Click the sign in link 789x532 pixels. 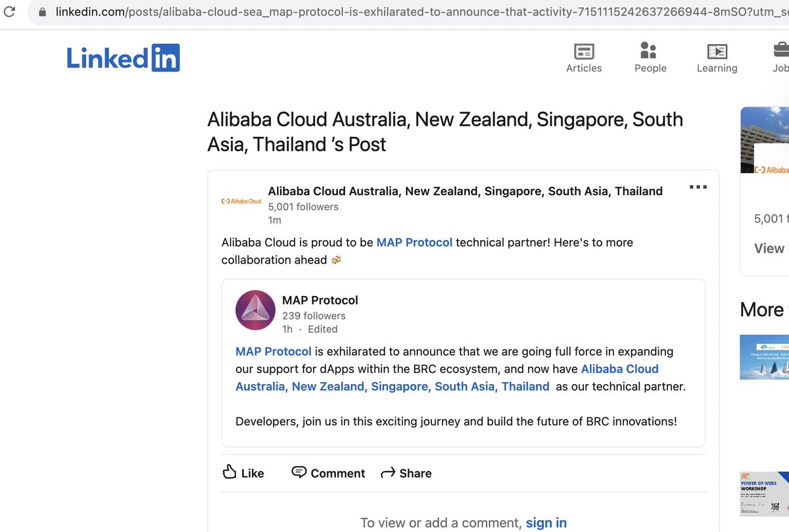[x=546, y=523]
